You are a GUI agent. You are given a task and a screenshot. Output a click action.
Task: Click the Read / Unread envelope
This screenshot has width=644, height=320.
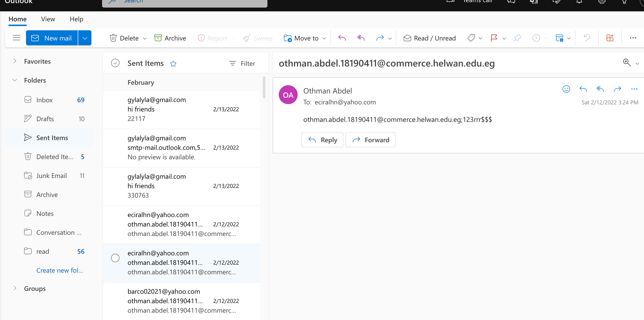pos(407,38)
